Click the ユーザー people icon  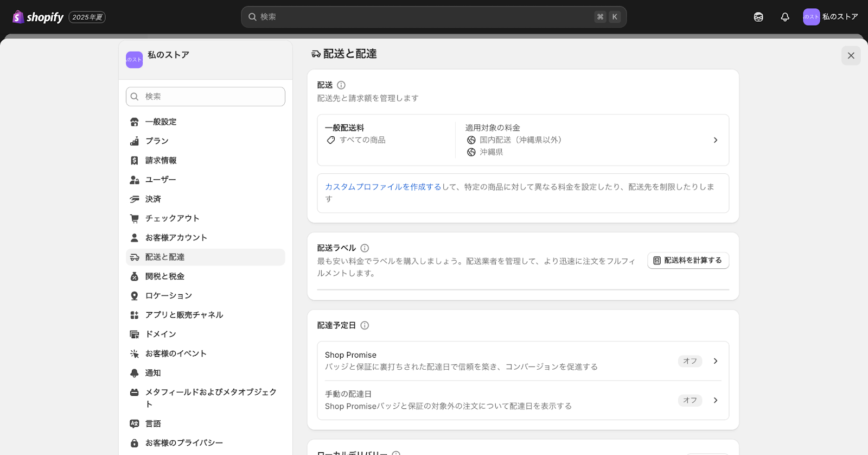[135, 180]
